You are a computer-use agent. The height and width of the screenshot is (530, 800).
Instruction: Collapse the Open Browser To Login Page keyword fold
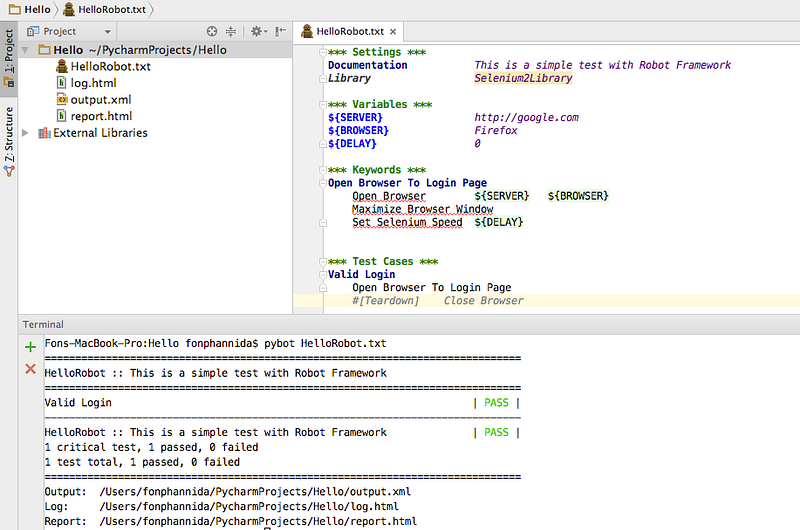click(x=322, y=183)
